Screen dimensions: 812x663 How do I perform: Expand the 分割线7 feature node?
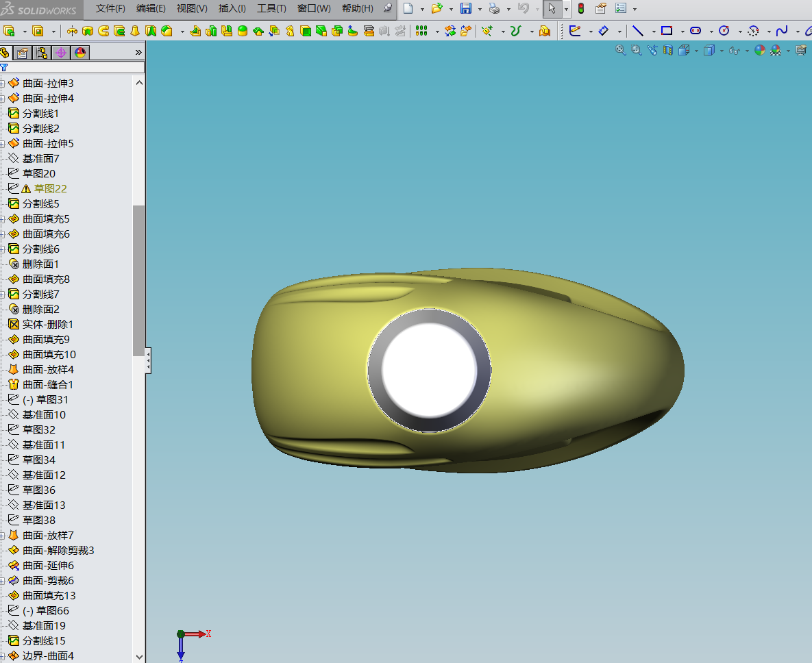(x=3, y=295)
